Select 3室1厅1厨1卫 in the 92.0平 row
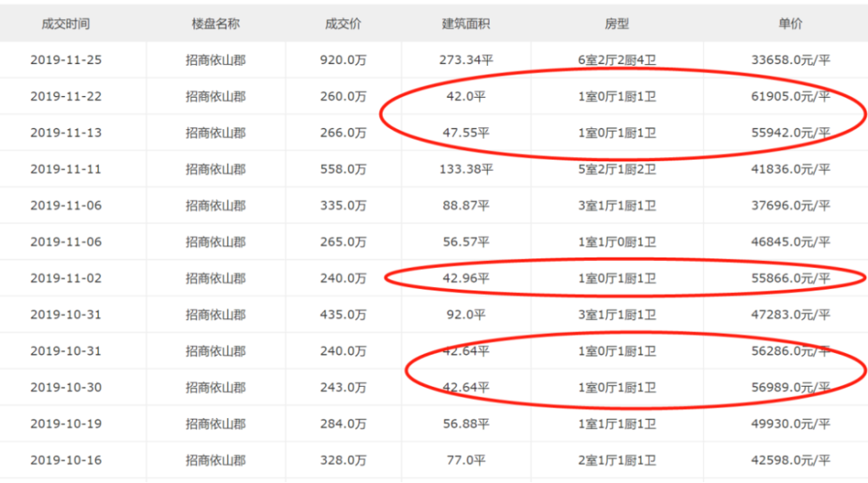 pos(617,315)
